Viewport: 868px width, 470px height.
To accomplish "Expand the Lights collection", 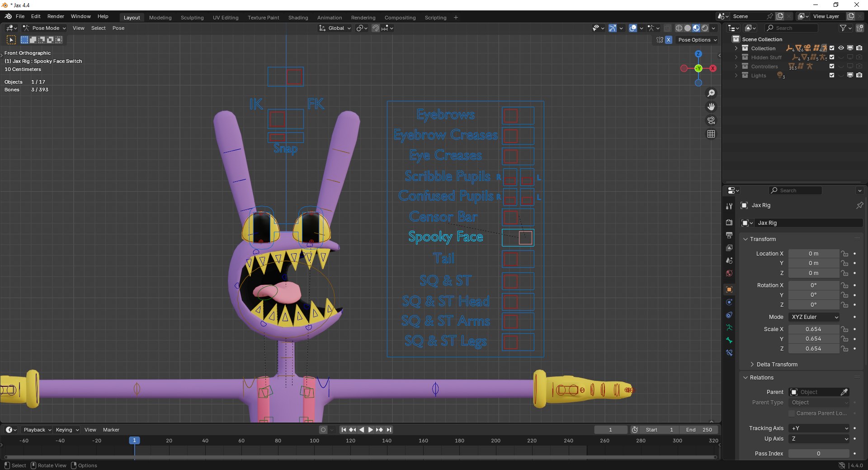I will point(736,75).
